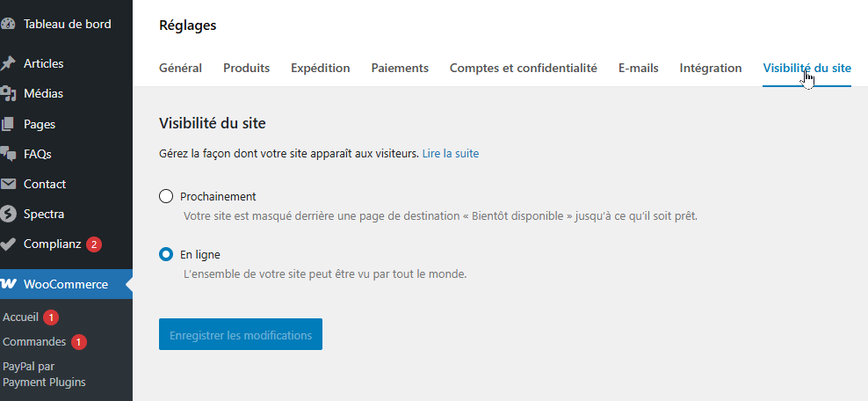Click the WooCommerce logo icon
This screenshot has width=868, height=401.
(9, 284)
